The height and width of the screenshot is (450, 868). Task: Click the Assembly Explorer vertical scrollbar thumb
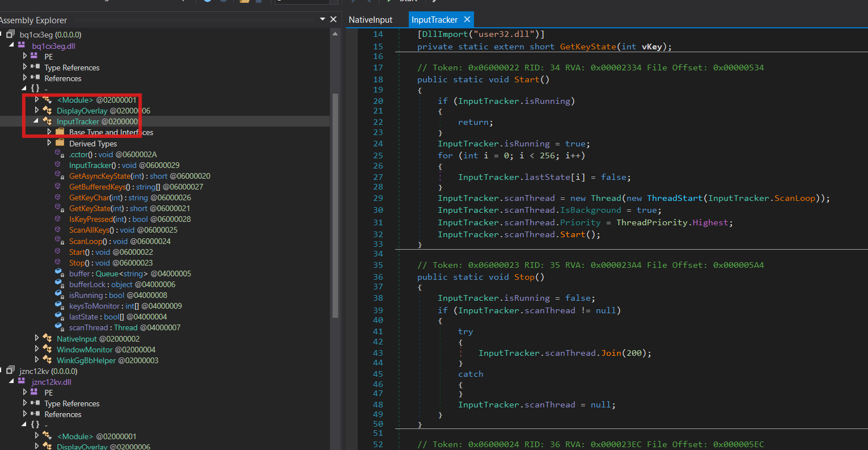click(335, 204)
